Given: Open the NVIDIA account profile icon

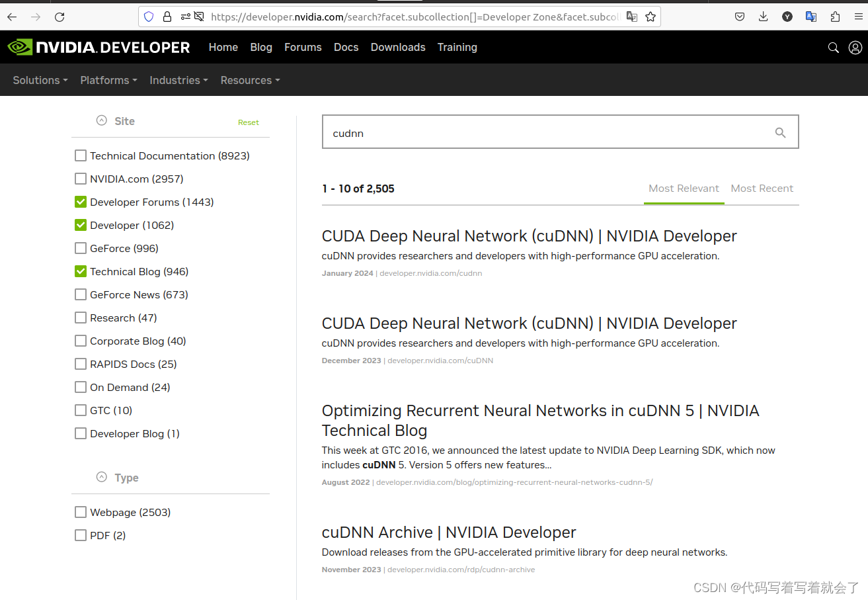Looking at the screenshot, I should [x=855, y=47].
